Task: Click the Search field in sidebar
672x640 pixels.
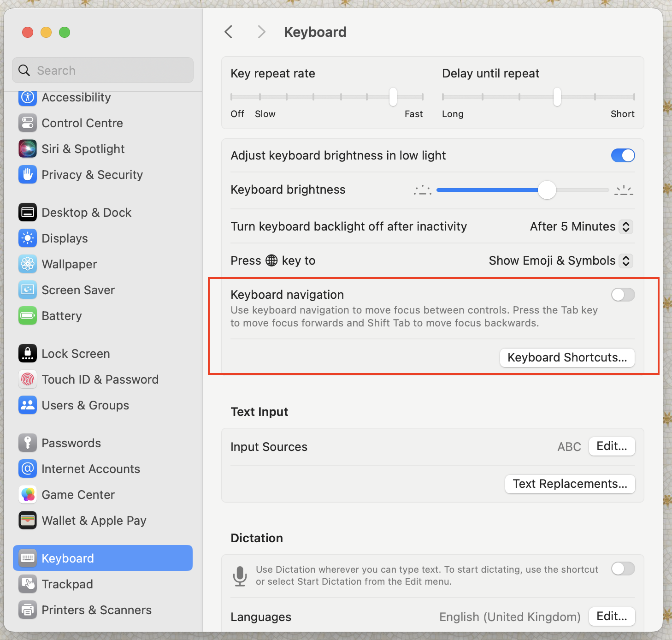Action: [x=103, y=70]
